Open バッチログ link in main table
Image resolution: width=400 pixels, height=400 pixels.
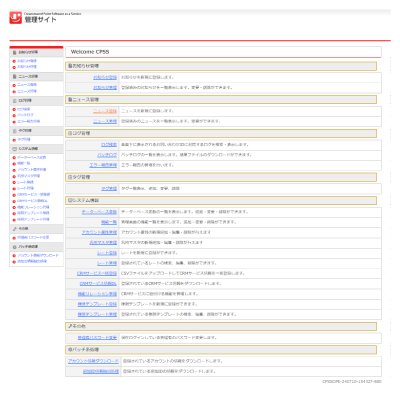[x=107, y=155]
